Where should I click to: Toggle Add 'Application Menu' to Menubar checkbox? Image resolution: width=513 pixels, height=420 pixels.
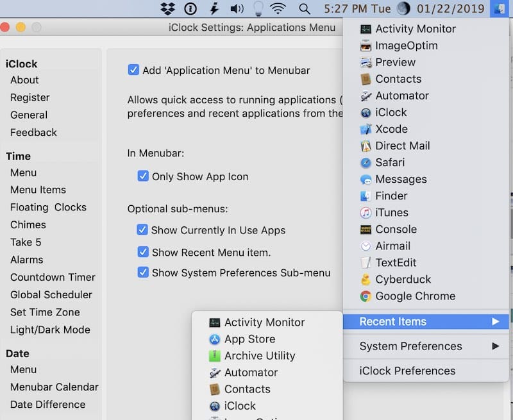[x=133, y=70]
